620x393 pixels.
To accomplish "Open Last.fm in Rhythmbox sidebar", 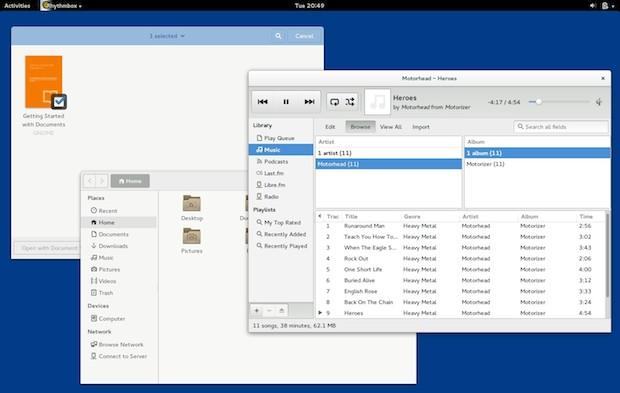I will (x=281, y=173).
